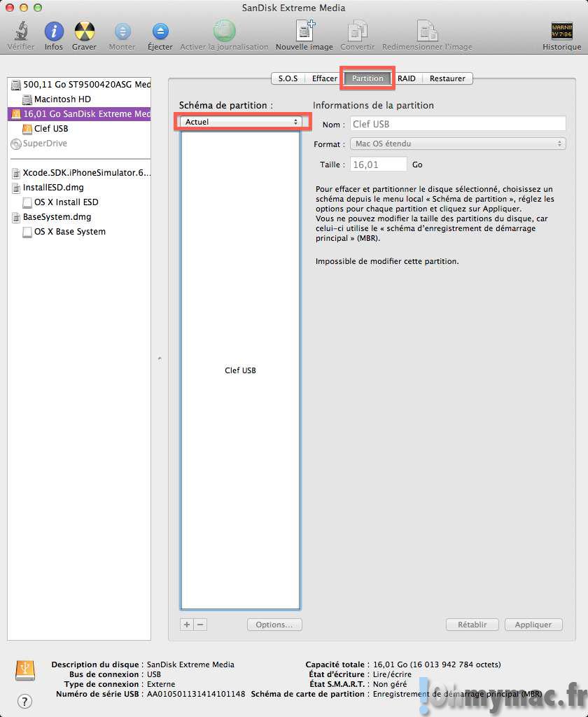Open the Format Mac OS étendu dropdown
This screenshot has height=717, width=588.
click(x=457, y=144)
